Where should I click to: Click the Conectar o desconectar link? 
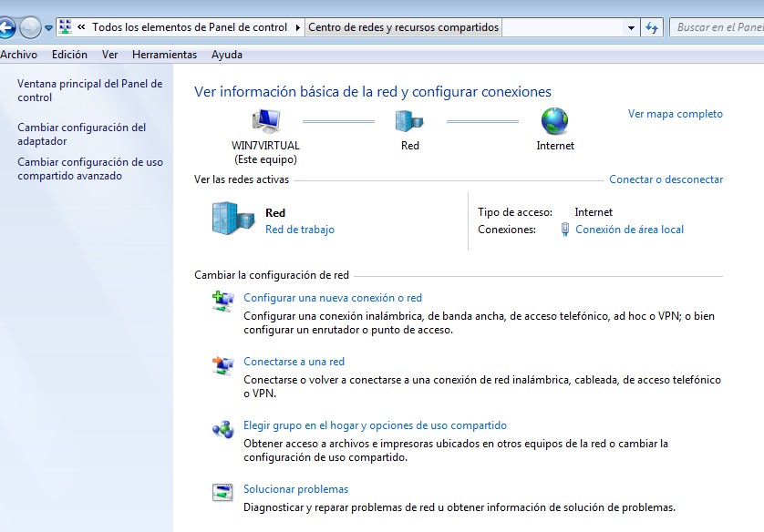(x=666, y=179)
